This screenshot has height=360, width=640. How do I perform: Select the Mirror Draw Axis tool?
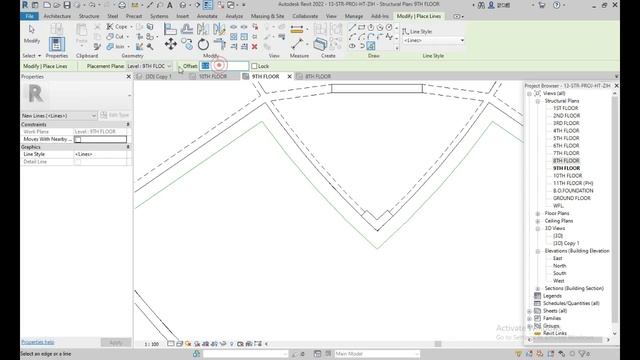pyautogui.click(x=219, y=29)
